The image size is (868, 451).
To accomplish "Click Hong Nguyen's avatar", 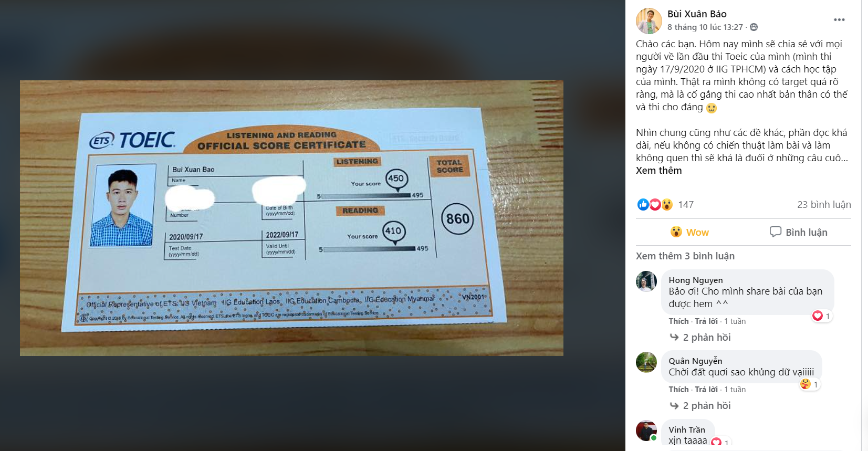I will (646, 281).
